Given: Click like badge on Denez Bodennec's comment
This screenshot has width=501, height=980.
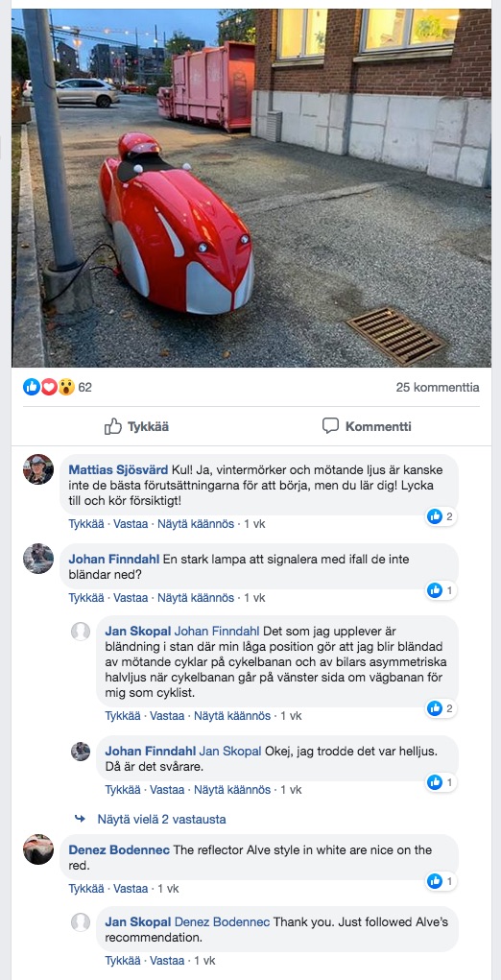Looking at the screenshot, I should pyautogui.click(x=441, y=881).
